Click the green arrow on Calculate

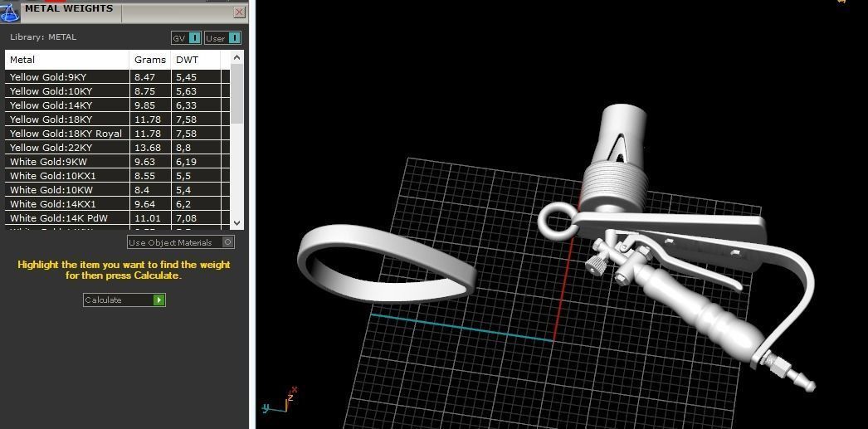click(158, 300)
